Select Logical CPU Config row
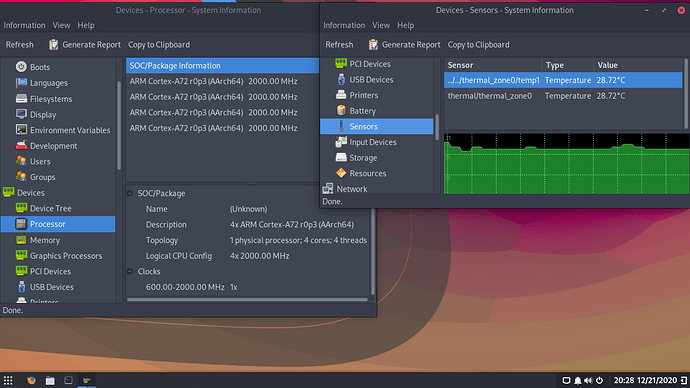This screenshot has width=690, height=388. point(249,256)
